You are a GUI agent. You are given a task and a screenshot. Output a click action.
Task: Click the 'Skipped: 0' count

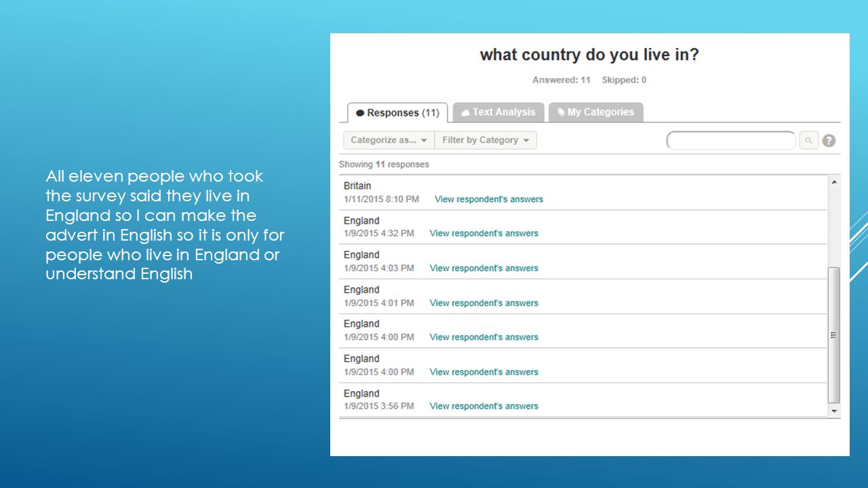624,80
